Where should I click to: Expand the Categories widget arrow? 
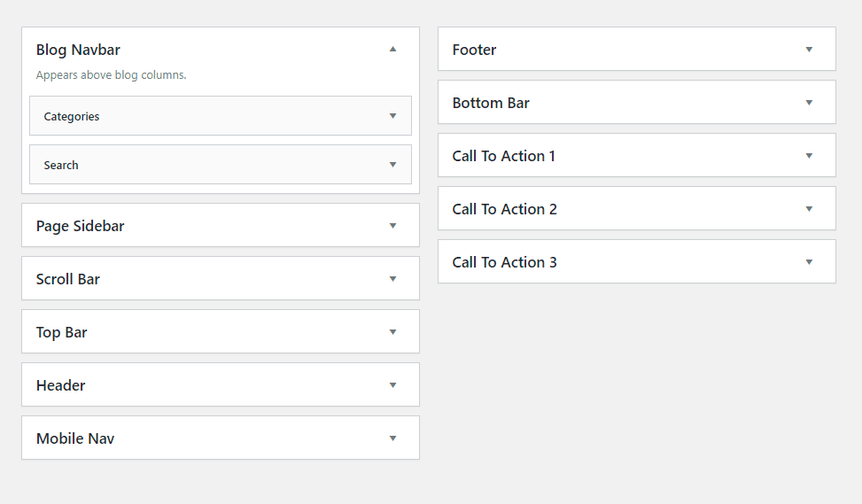393,116
